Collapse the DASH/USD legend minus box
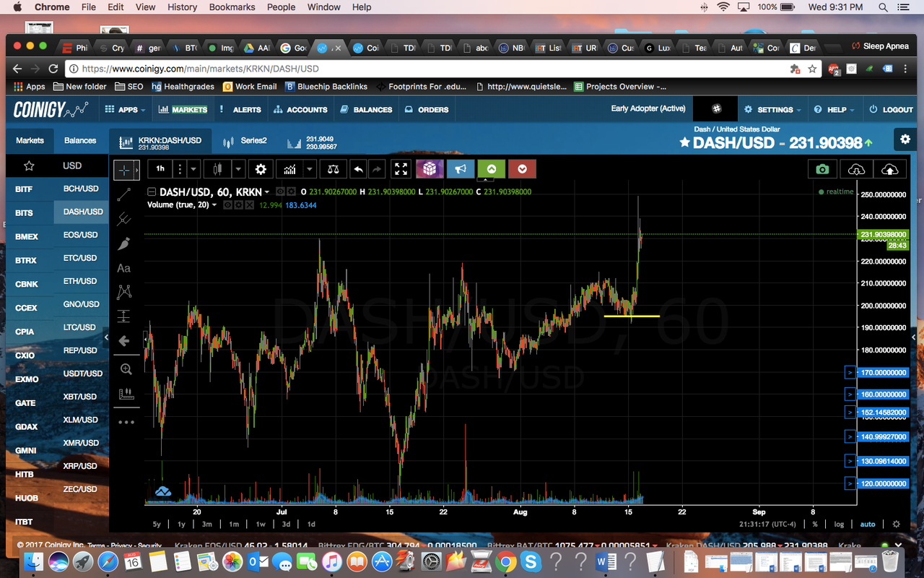The width and height of the screenshot is (924, 578). pos(152,191)
